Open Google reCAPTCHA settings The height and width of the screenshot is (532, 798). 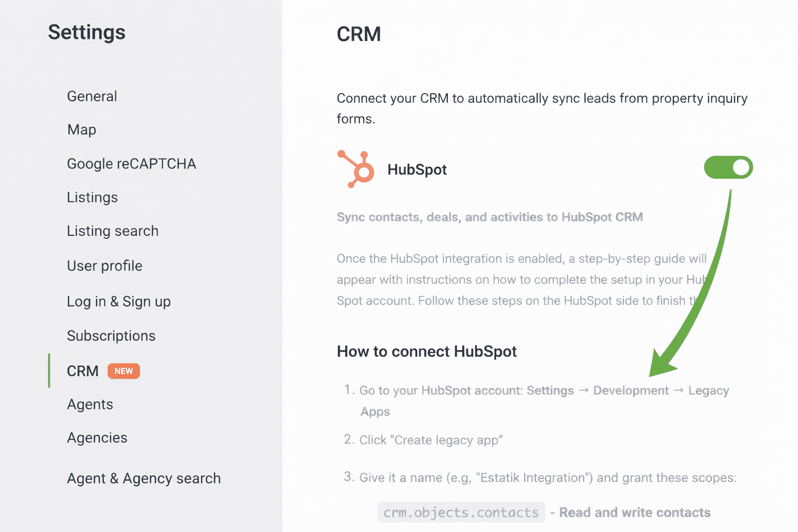coord(131,164)
